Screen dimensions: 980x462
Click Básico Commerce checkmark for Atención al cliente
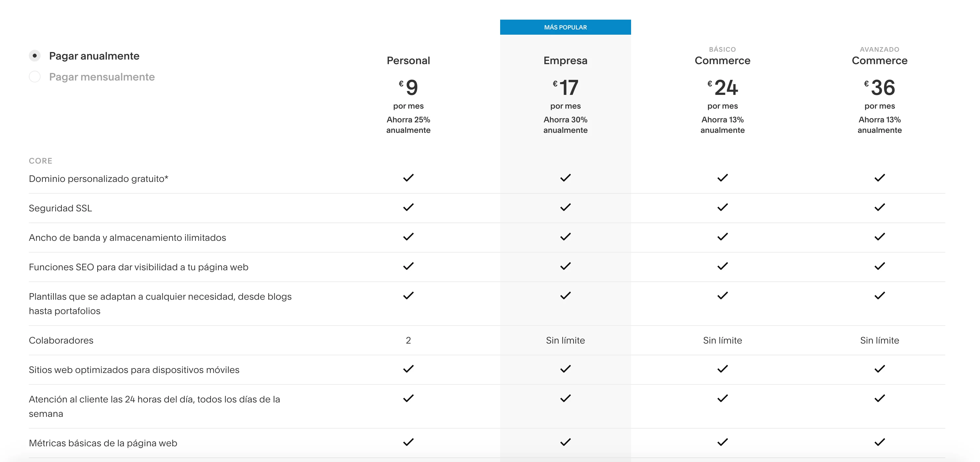722,398
